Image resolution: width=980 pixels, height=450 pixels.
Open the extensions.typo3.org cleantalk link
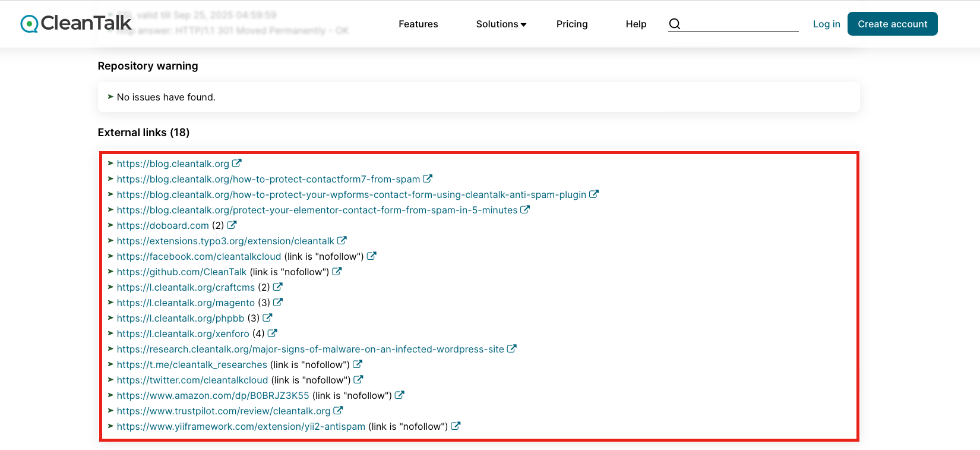225,241
